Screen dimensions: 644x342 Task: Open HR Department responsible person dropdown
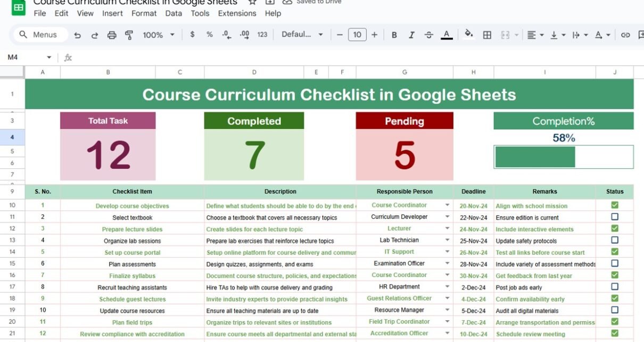(447, 287)
